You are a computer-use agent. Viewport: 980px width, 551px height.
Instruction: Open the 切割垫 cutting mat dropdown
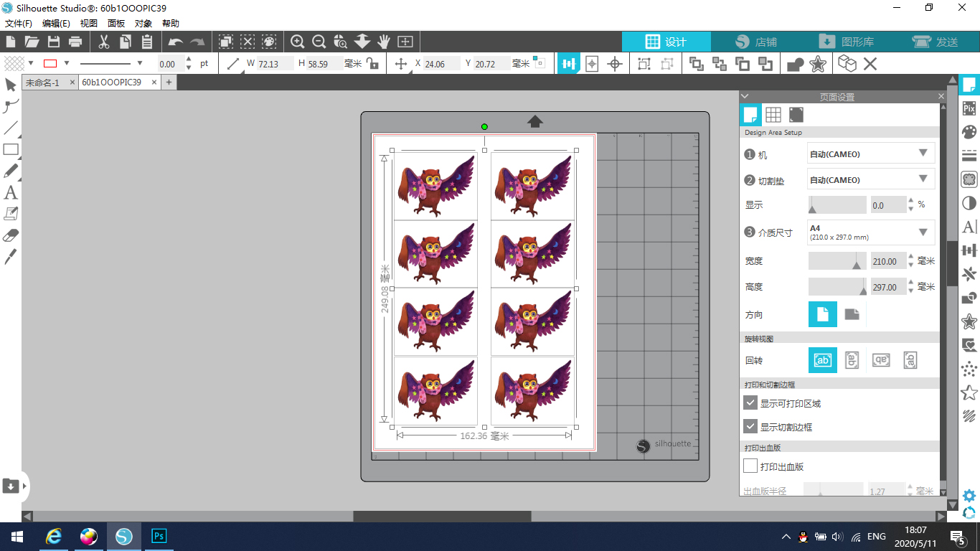[x=872, y=179]
